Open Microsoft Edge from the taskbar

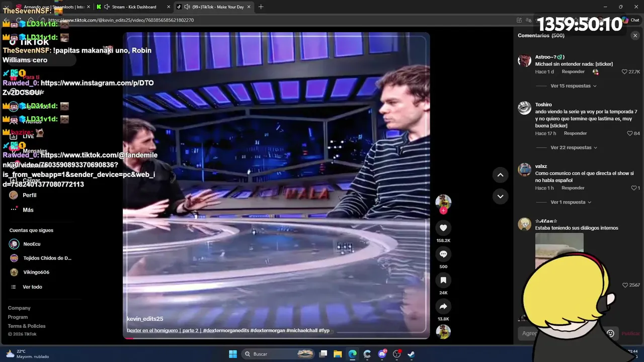click(x=352, y=354)
